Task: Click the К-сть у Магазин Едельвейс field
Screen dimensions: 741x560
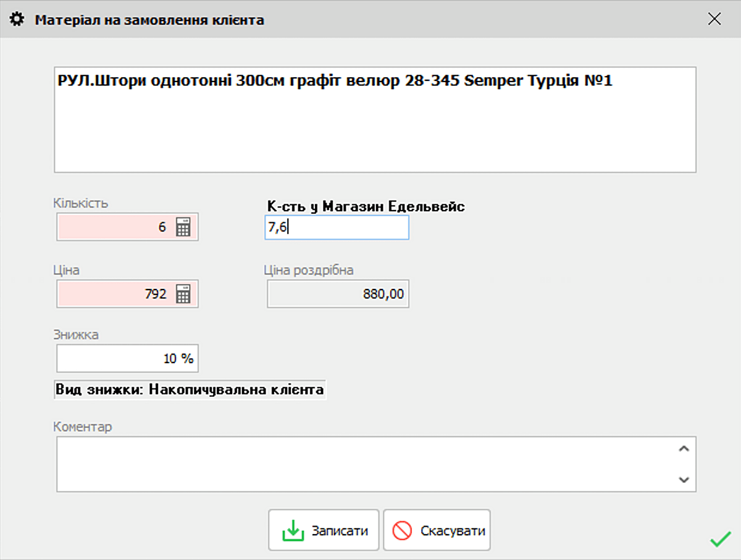Action: [337, 227]
